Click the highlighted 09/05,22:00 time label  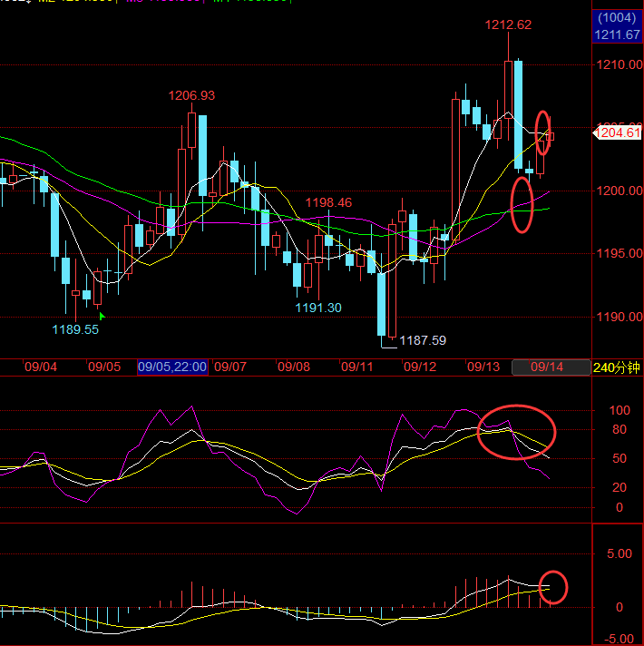pyautogui.click(x=172, y=367)
